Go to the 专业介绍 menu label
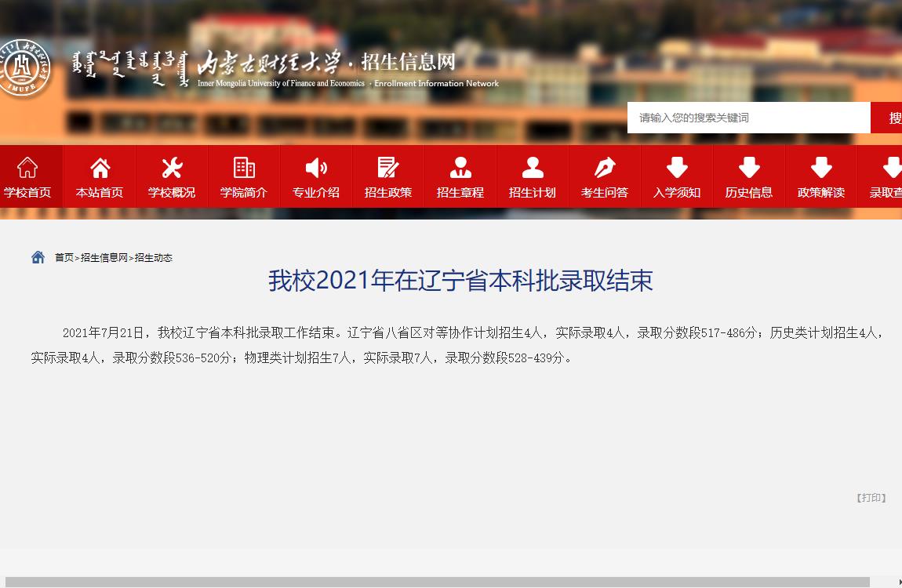 [x=316, y=193]
